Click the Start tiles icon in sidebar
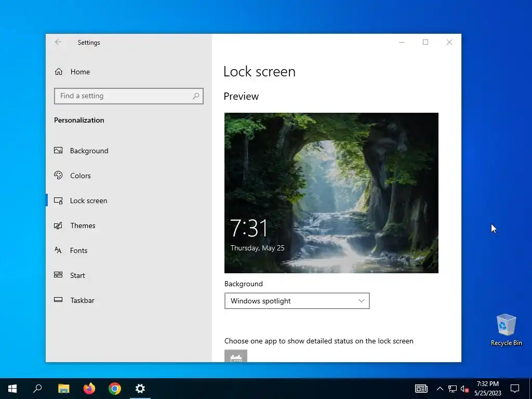The width and height of the screenshot is (532, 399). tap(58, 275)
